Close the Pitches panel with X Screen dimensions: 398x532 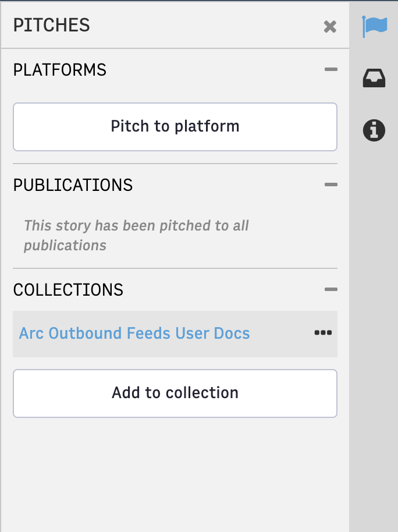330,26
